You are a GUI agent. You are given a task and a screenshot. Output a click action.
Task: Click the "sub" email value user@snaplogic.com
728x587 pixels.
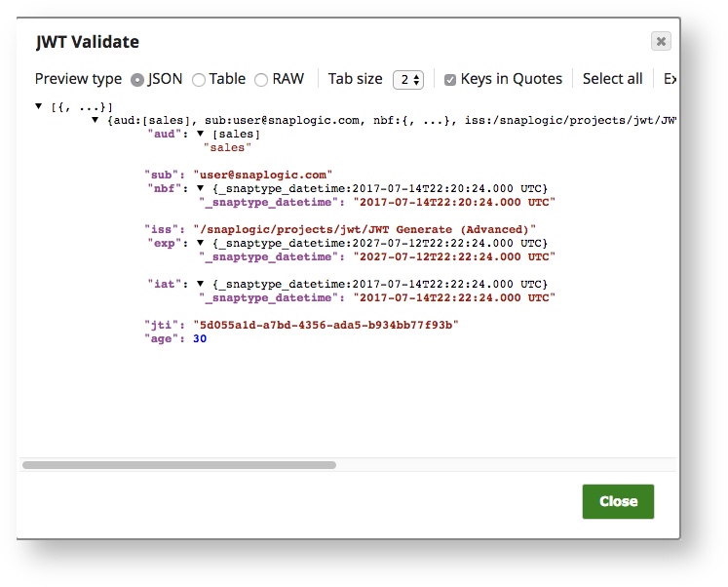(262, 175)
